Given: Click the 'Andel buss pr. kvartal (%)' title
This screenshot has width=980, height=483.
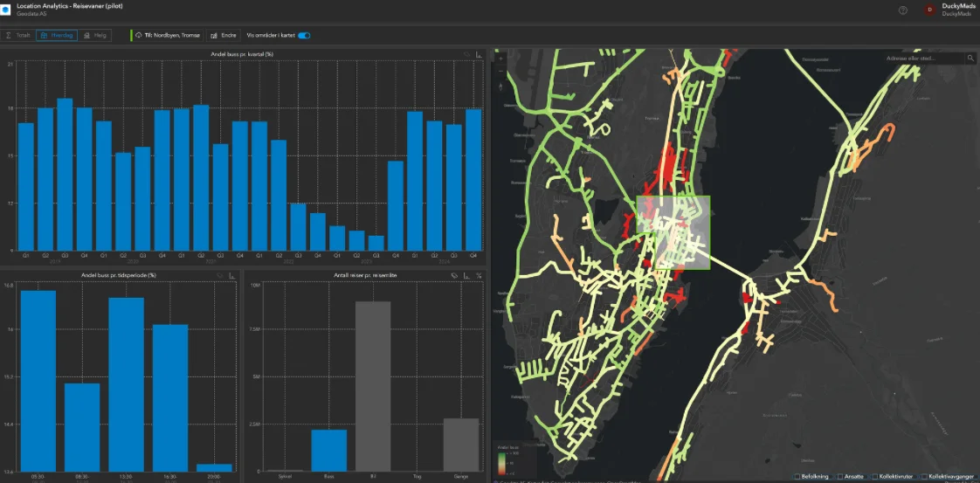Looking at the screenshot, I should [x=244, y=54].
